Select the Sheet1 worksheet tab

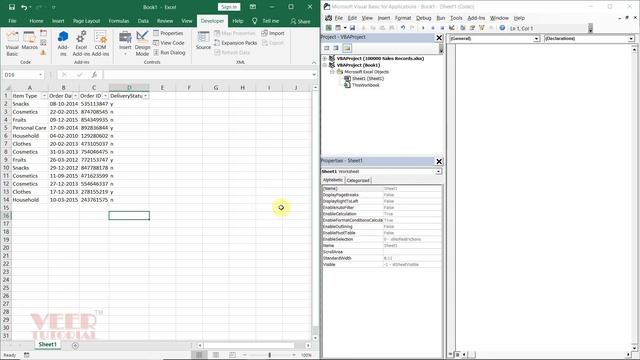click(x=47, y=344)
